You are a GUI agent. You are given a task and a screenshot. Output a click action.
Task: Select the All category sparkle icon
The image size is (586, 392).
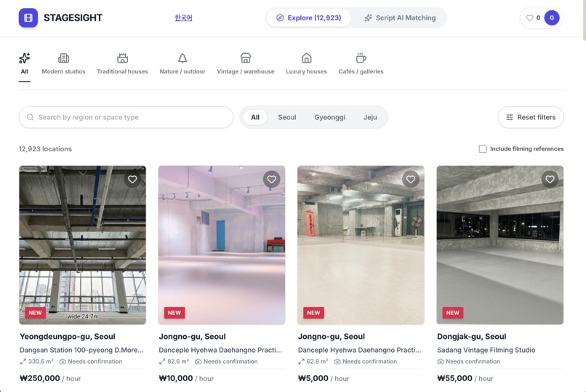(24, 58)
